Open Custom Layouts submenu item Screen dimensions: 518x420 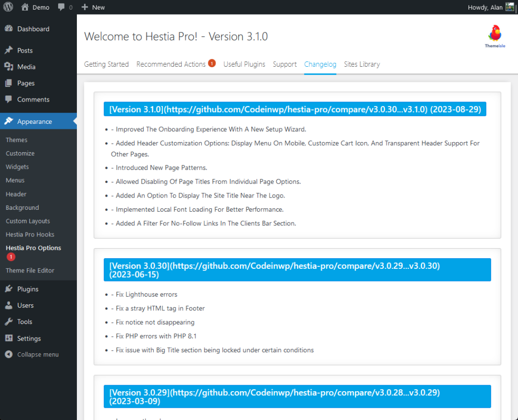(x=28, y=221)
